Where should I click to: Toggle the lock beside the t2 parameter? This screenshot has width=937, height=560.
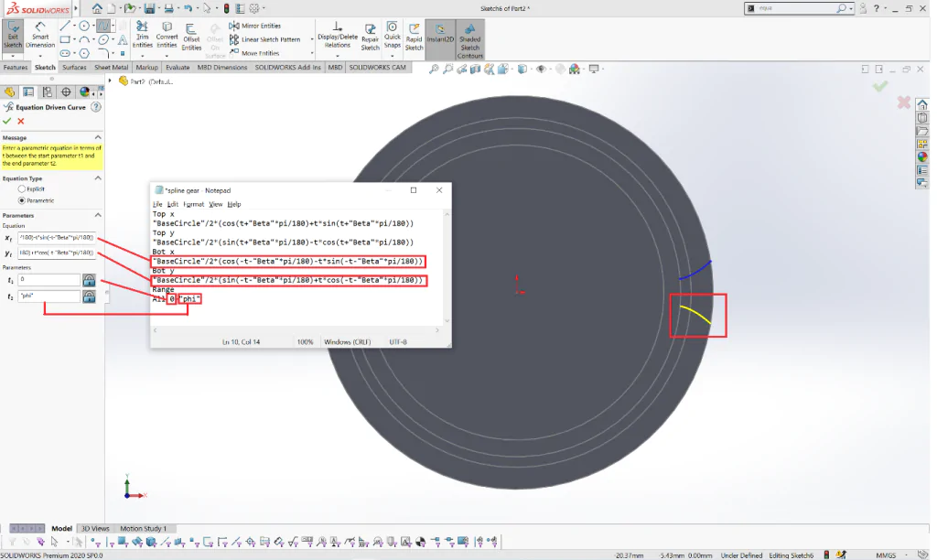[x=89, y=296]
